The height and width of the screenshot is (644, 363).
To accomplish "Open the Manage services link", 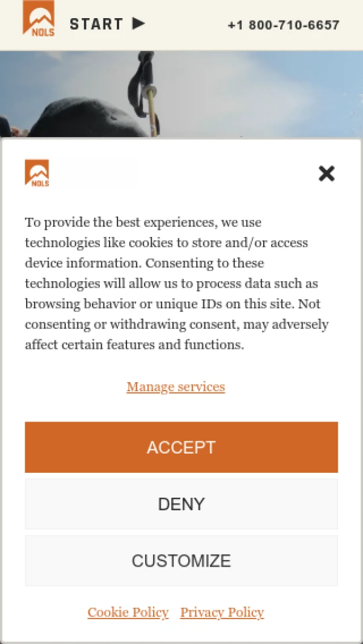I will [175, 387].
